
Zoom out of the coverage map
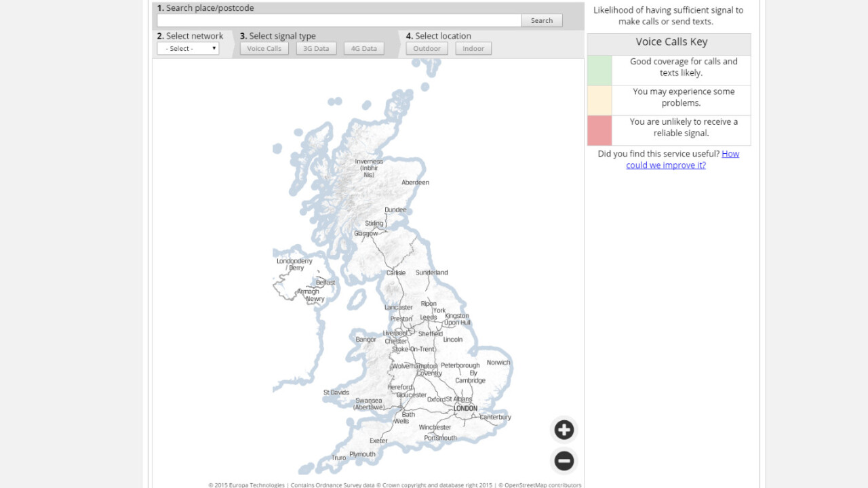[x=564, y=460]
